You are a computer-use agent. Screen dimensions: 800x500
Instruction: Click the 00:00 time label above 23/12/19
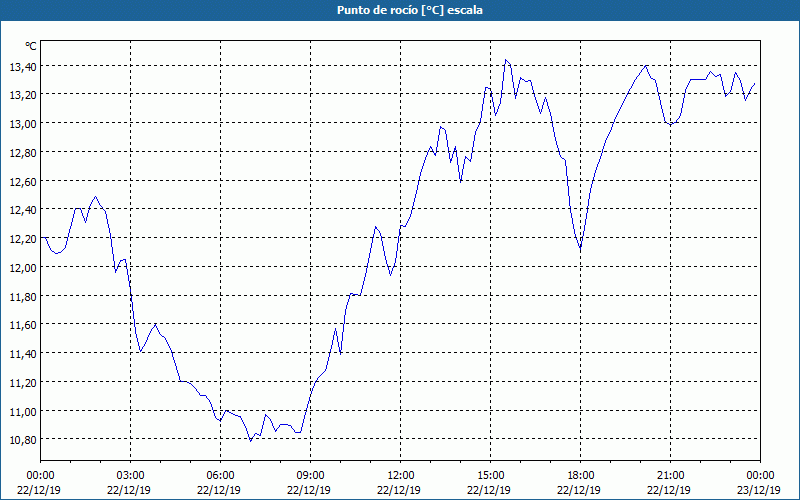pyautogui.click(x=760, y=476)
